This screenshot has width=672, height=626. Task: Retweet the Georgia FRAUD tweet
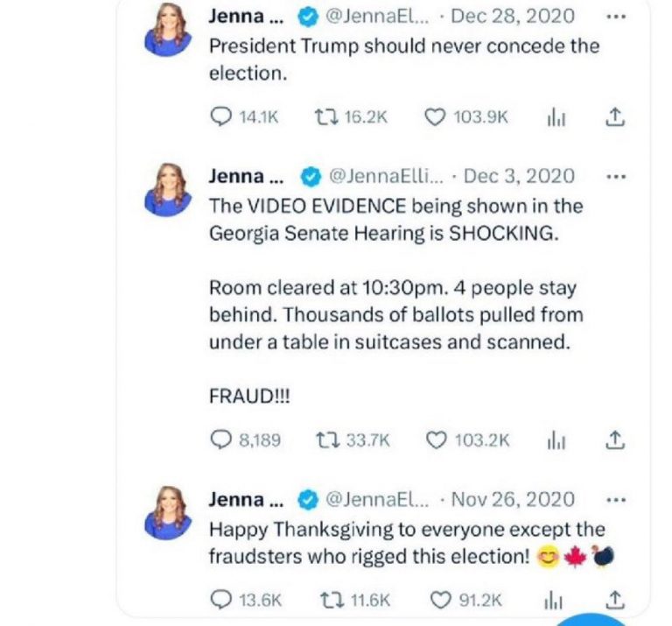tap(327, 440)
